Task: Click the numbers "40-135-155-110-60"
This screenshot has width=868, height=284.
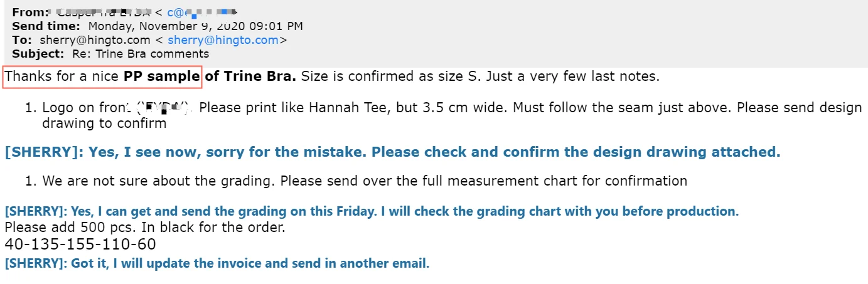Action: [x=80, y=245]
